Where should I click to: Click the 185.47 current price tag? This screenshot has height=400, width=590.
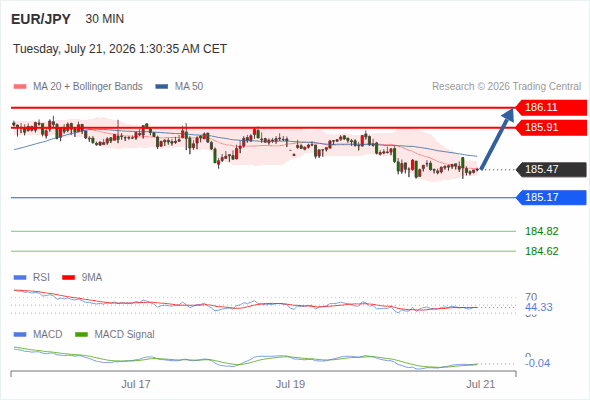click(x=551, y=170)
